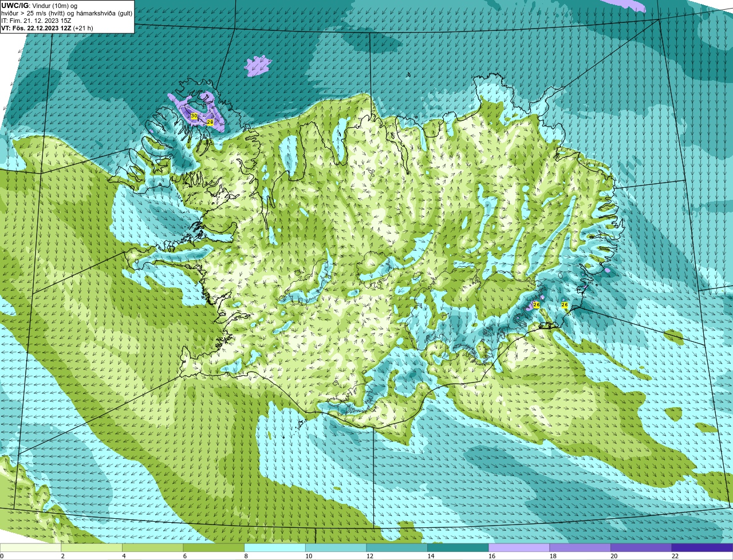The height and width of the screenshot is (560, 733).
Task: Click the "12" tick label on the scale
Action: click(370, 556)
